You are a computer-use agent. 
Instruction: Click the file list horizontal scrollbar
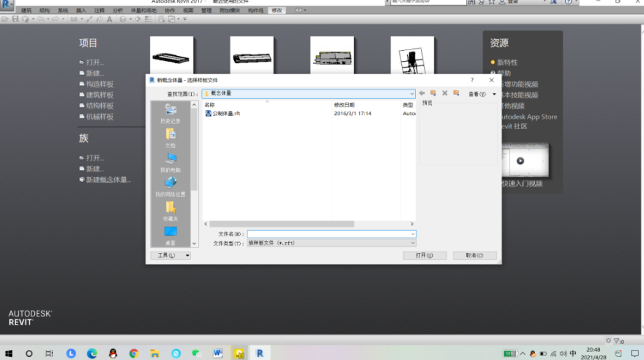[x=308, y=224]
